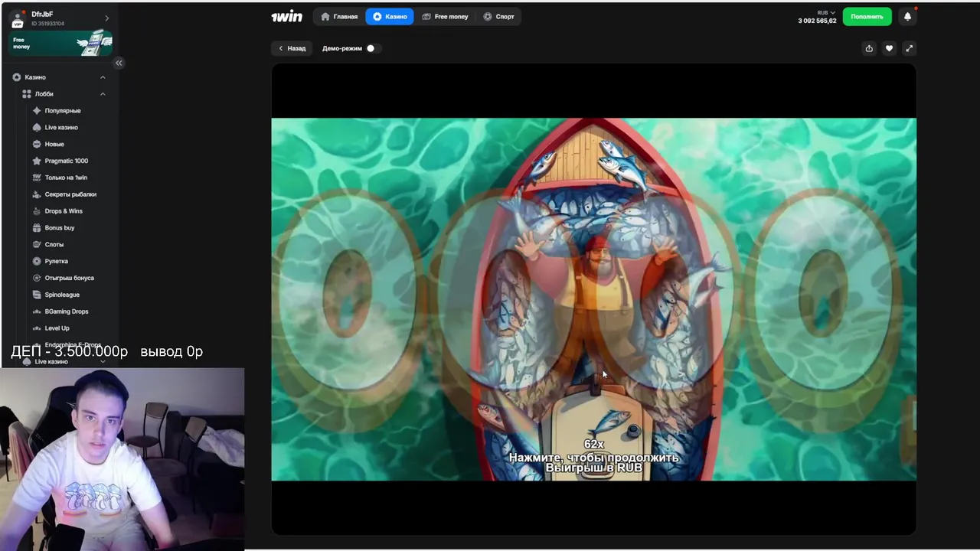Add game to favorites with heart icon
Image resolution: width=980 pixels, height=551 pixels.
click(x=889, y=48)
